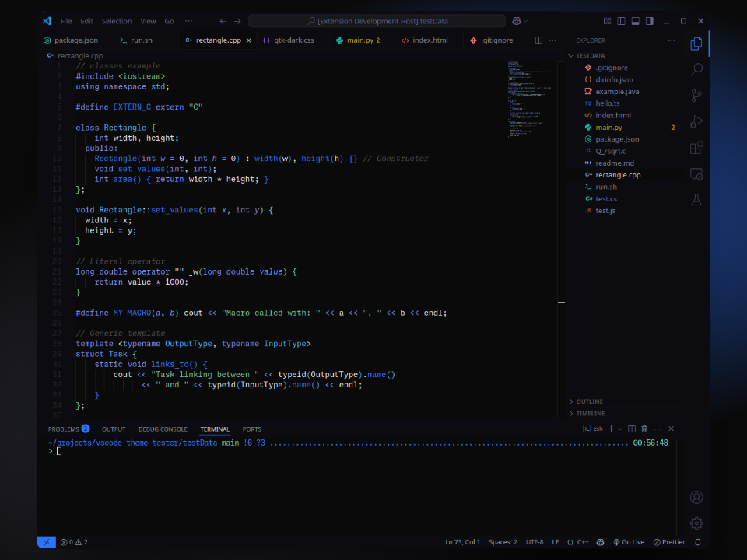The image size is (747, 560).
Task: Open the Run and Debug view
Action: pos(696,121)
